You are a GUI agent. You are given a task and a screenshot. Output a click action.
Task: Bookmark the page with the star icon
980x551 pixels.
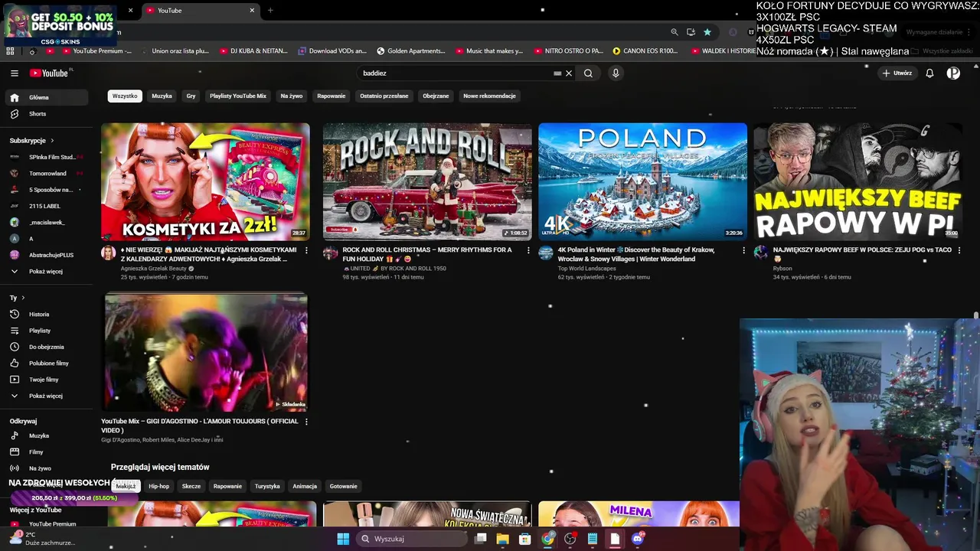pos(707,32)
